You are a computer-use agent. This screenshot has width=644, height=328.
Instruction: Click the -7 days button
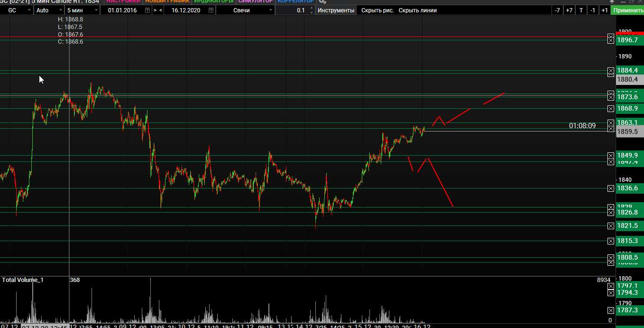pos(557,10)
